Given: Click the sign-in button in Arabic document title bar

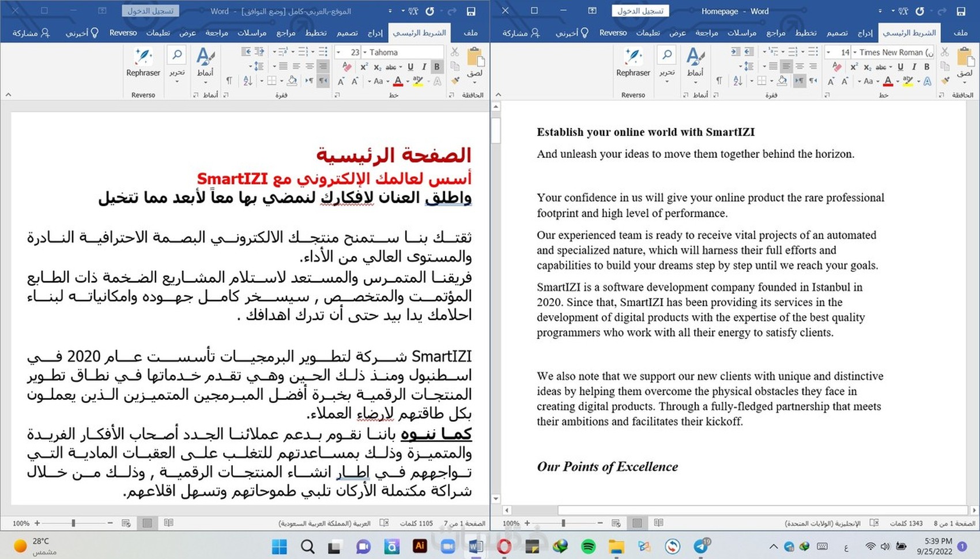Looking at the screenshot, I should point(150,11).
